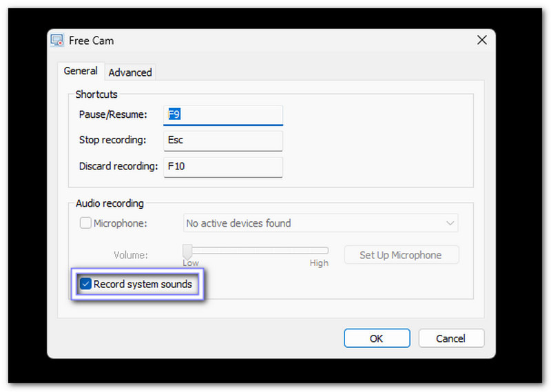Focus the Stop recording field showing Esc
This screenshot has width=551, height=392.
coord(223,141)
